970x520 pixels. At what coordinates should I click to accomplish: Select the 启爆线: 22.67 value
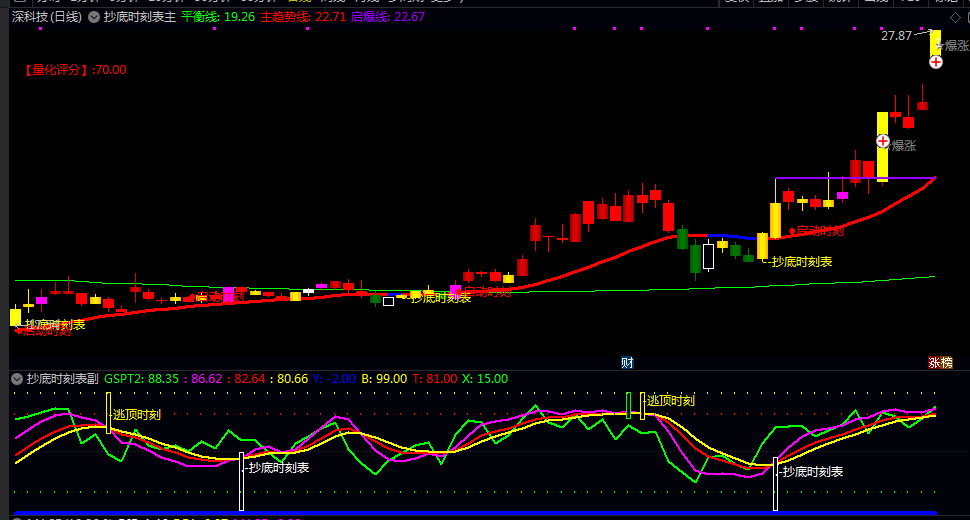[x=388, y=17]
